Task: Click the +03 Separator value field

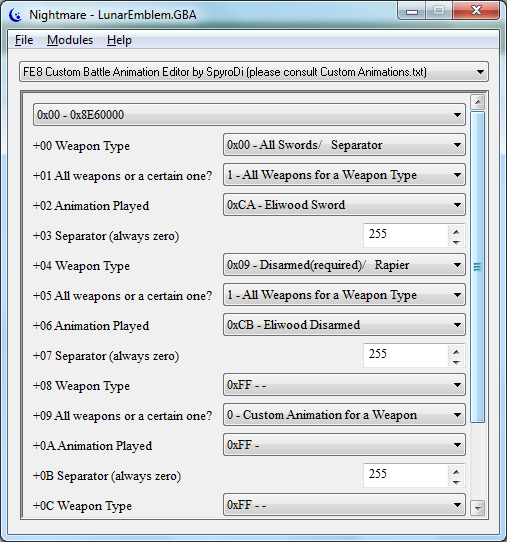Action: [x=406, y=235]
